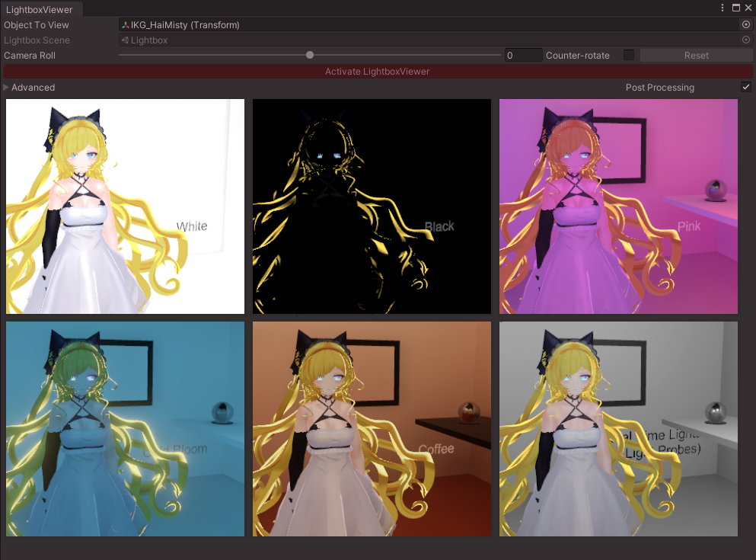Select the Black lightbox preview
The width and height of the screenshot is (756, 560).
pyautogui.click(x=372, y=206)
